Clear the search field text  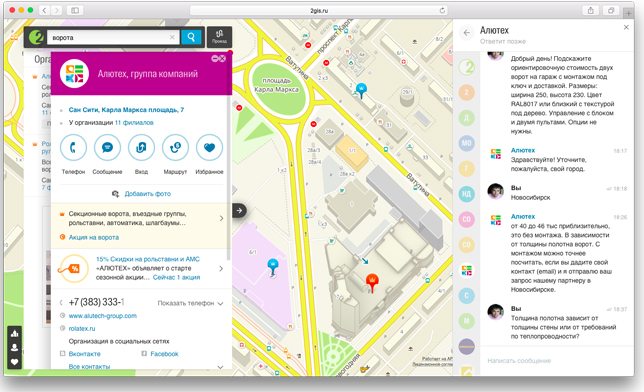(x=172, y=37)
